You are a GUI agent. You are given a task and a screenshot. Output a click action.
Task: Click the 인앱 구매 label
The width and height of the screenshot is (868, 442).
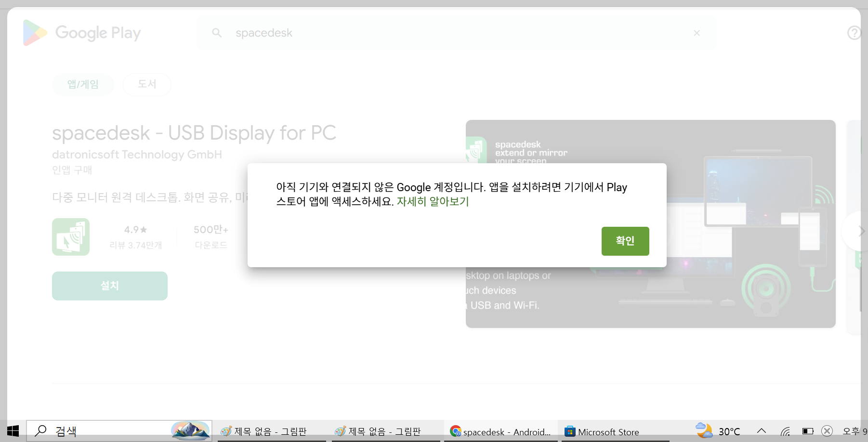(72, 170)
